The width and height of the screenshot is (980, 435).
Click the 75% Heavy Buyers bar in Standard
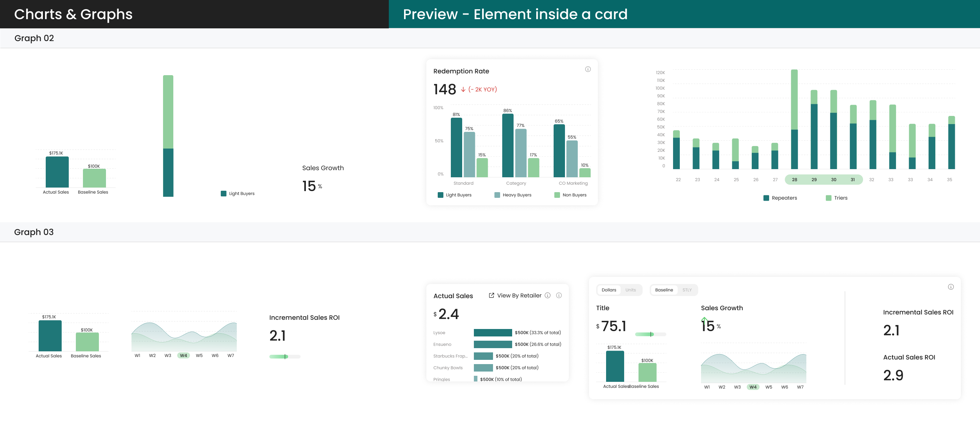pos(469,155)
